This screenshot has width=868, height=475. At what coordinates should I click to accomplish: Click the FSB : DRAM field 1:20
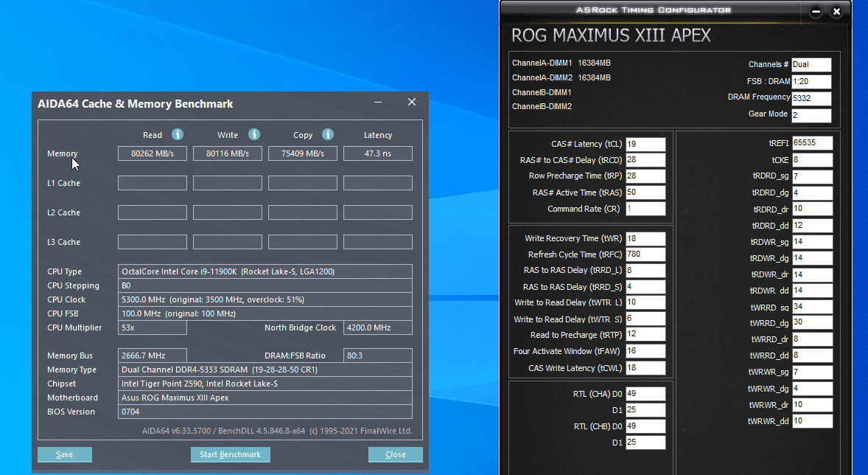[811, 81]
